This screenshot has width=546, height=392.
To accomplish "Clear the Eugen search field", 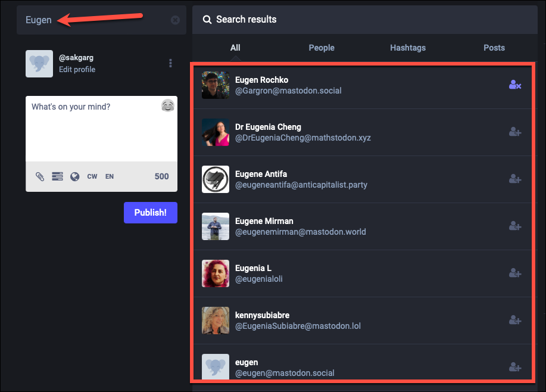I will 175,20.
